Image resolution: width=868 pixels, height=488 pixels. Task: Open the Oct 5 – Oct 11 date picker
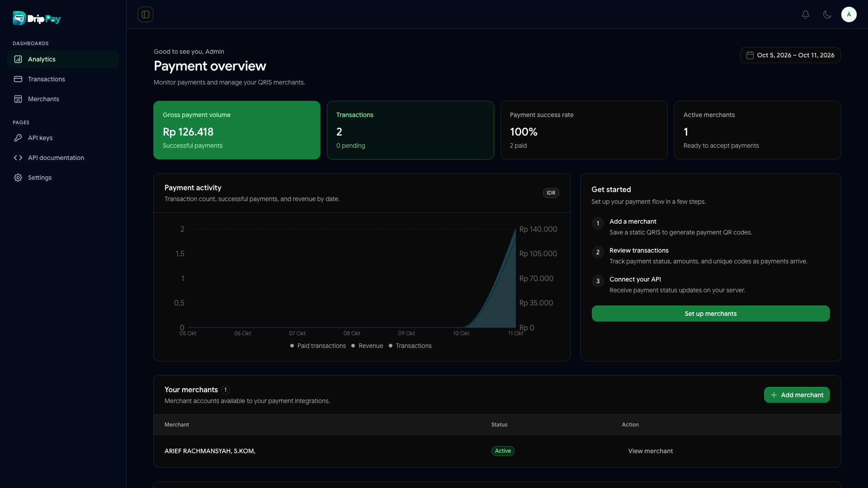coord(790,55)
